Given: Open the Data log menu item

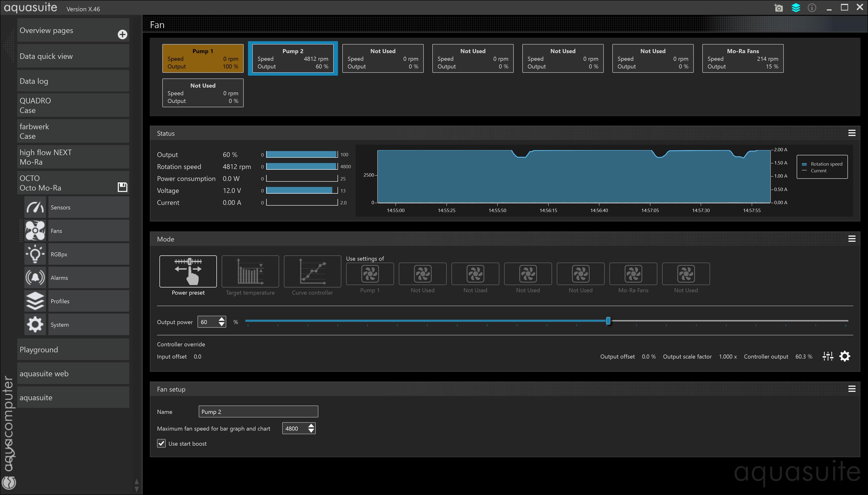Looking at the screenshot, I should [x=73, y=81].
